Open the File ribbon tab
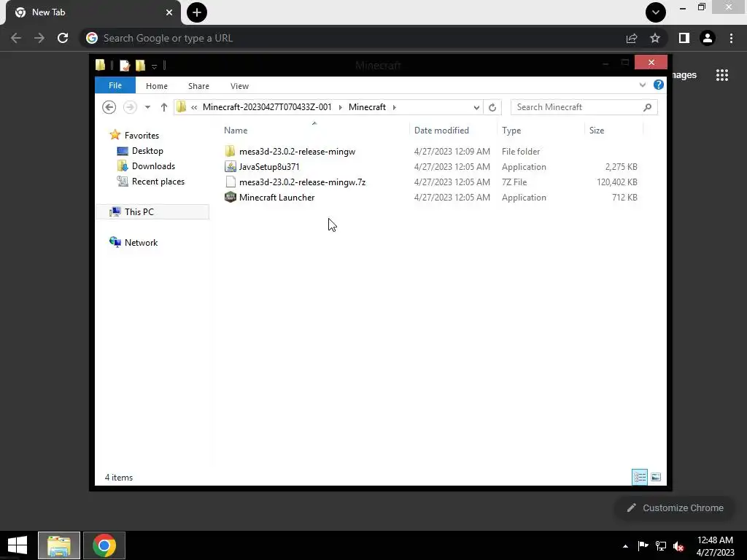Viewport: 747px width, 560px height. pyautogui.click(x=115, y=85)
